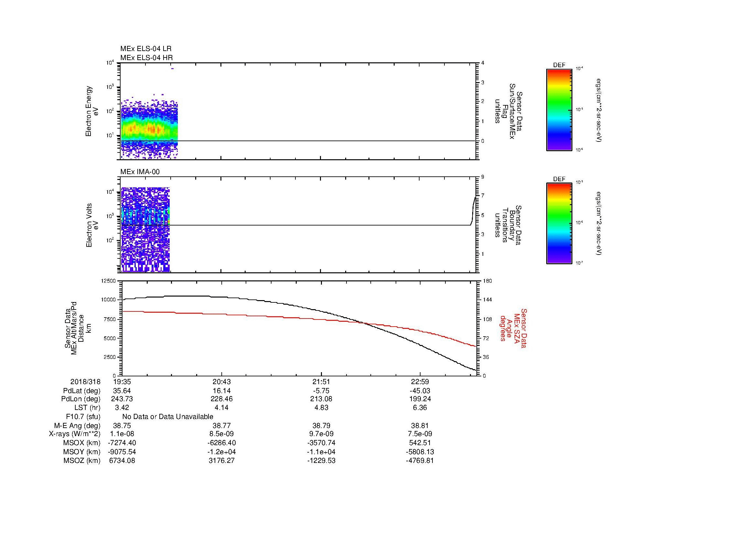Click the 'PdLat (deg)' row label
The height and width of the screenshot is (534, 756).
(82, 391)
